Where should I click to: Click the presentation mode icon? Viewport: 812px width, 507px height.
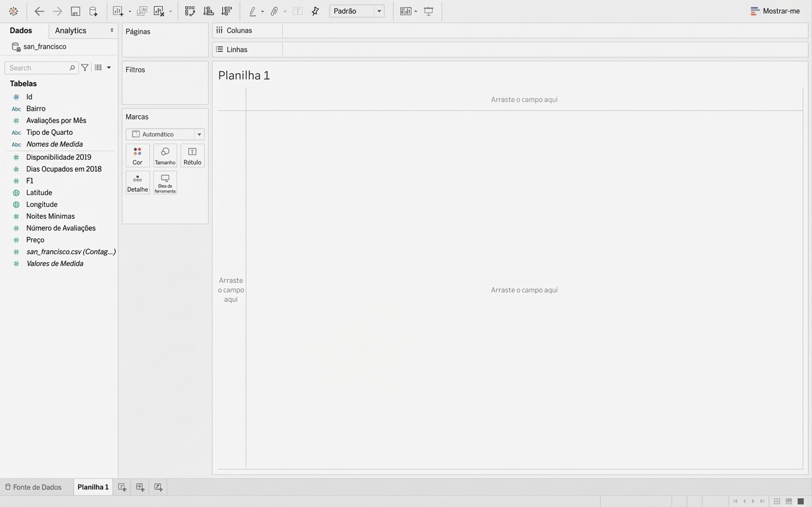(428, 11)
